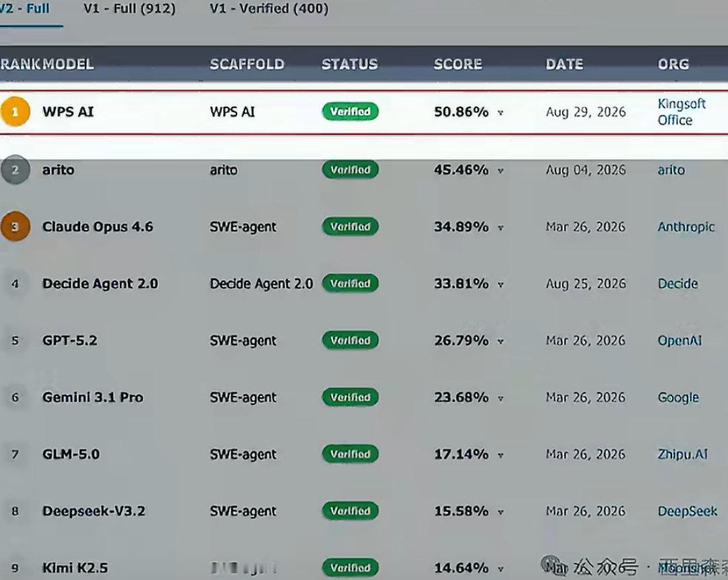This screenshot has width=728, height=580.
Task: Expand score arrow next to 34.89%
Action: click(x=500, y=227)
